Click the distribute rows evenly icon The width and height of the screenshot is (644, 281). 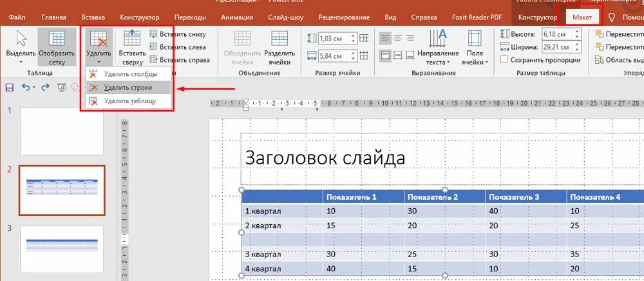364,39
